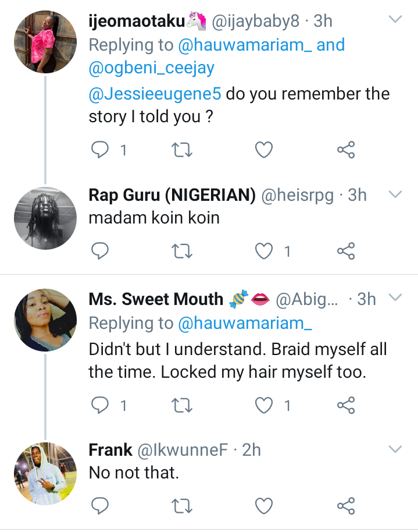Expand the menu arrow on Rap Guru's tweet

395,194
